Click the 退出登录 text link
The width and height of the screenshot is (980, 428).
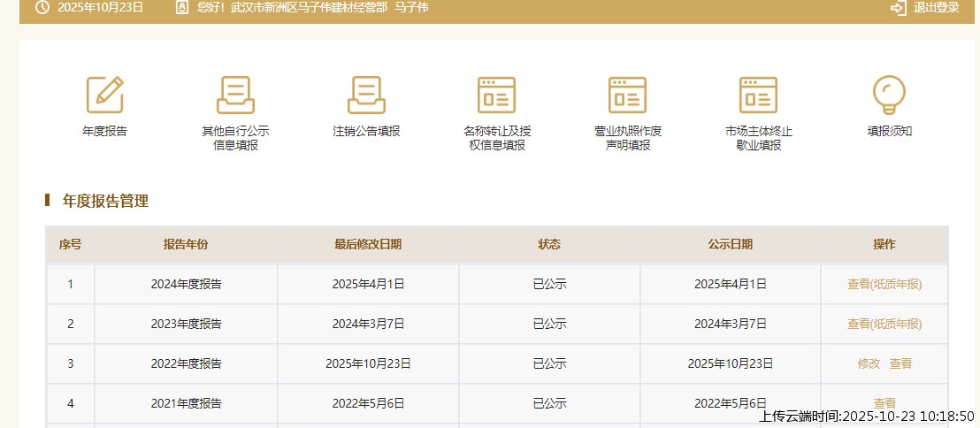(936, 8)
